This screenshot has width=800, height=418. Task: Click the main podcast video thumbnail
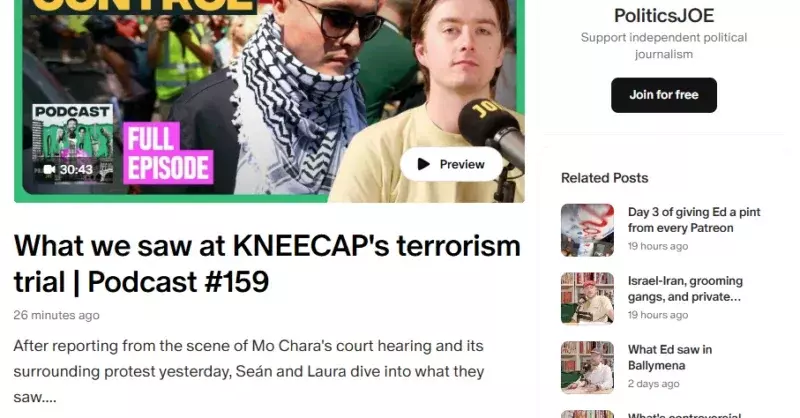tap(269, 101)
